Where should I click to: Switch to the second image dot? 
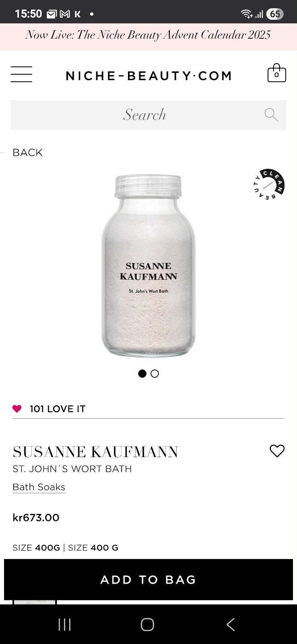pos(155,373)
